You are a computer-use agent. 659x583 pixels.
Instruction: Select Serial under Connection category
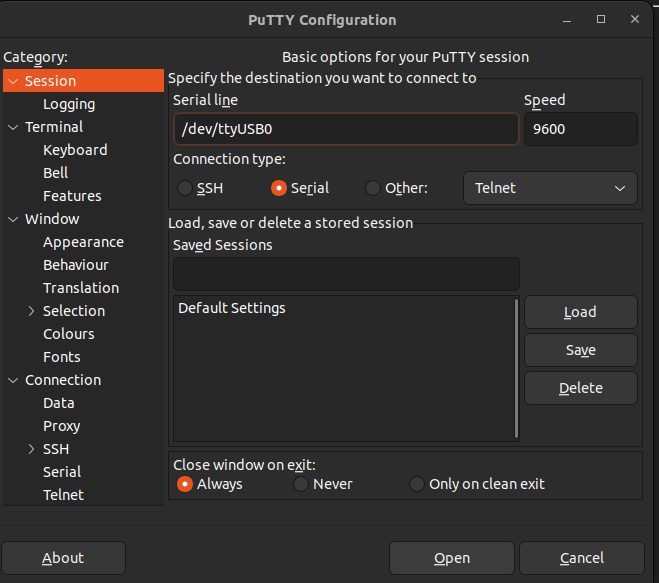(x=62, y=472)
